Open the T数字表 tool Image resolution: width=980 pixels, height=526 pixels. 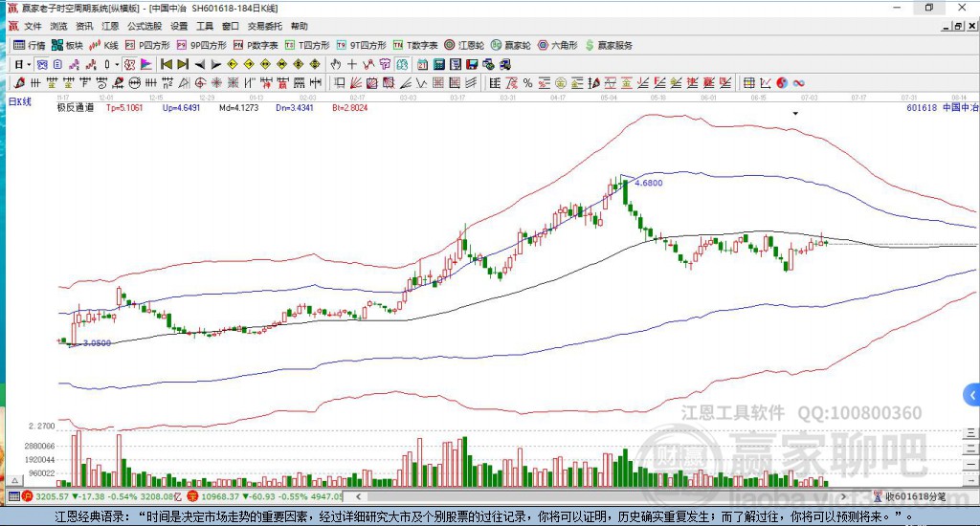[415, 46]
